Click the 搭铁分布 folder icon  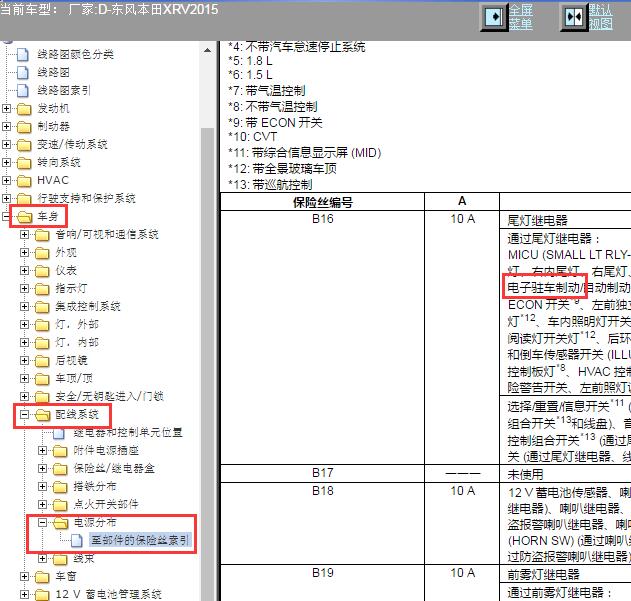pyautogui.click(x=60, y=487)
